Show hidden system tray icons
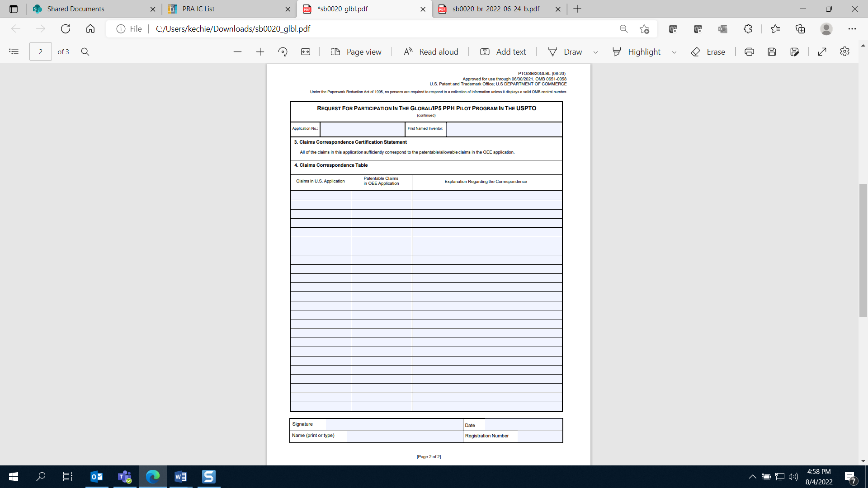Screen dimensions: 868x488 point(752,477)
